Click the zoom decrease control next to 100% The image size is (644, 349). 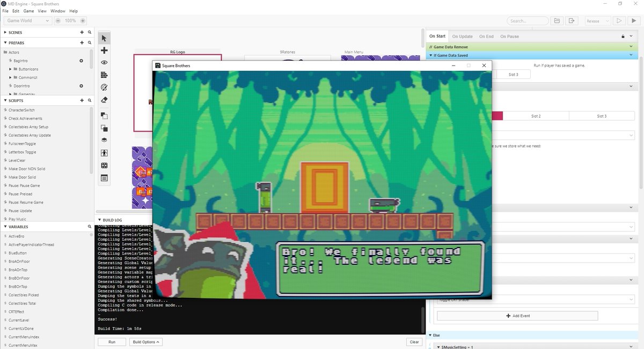(x=57, y=20)
